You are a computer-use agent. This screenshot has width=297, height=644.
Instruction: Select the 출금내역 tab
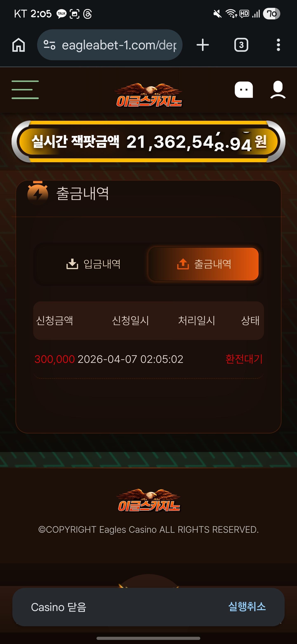(x=203, y=264)
